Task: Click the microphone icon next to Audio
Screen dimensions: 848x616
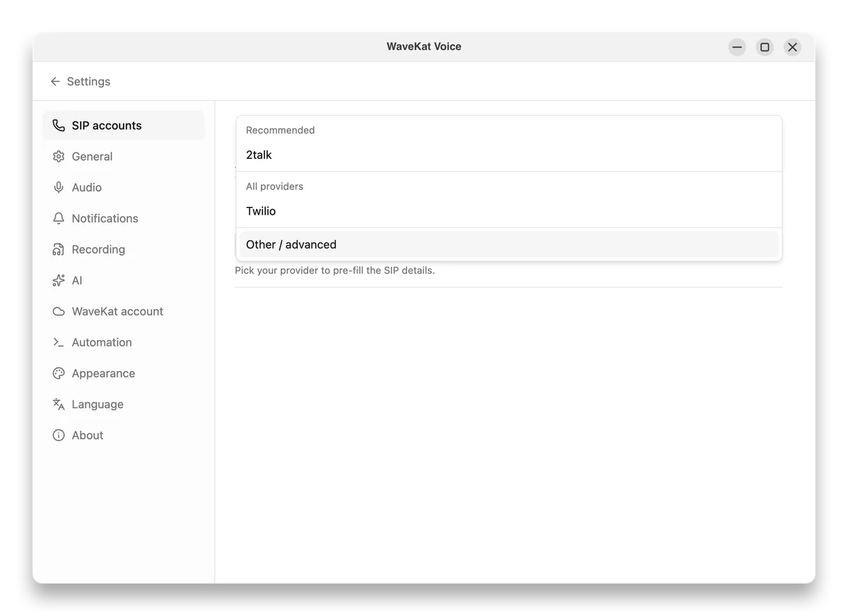Action: 59,188
